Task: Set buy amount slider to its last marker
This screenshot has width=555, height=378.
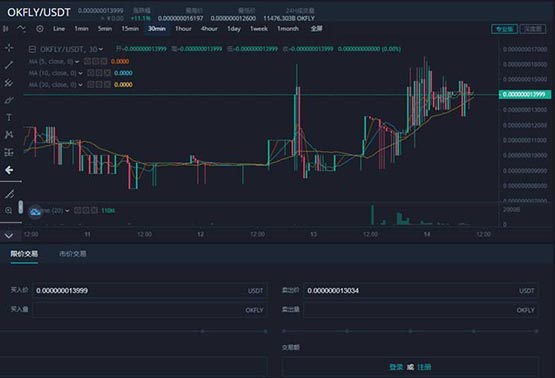Action: pyautogui.click(x=265, y=331)
